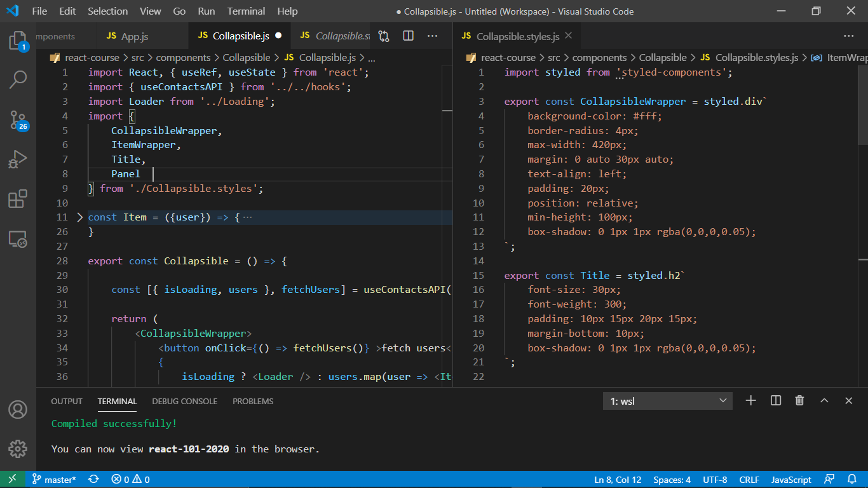The width and height of the screenshot is (868, 488).
Task: Maximize the panel size with chevron up
Action: (x=824, y=400)
